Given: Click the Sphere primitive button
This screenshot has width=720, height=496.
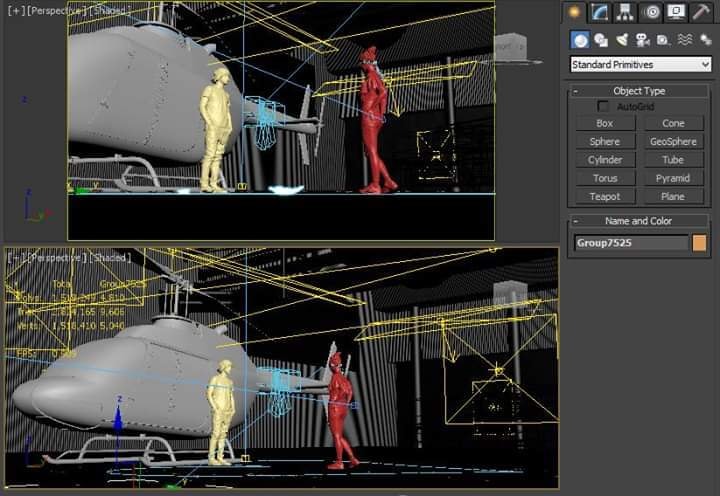Looking at the screenshot, I should pyautogui.click(x=605, y=141).
